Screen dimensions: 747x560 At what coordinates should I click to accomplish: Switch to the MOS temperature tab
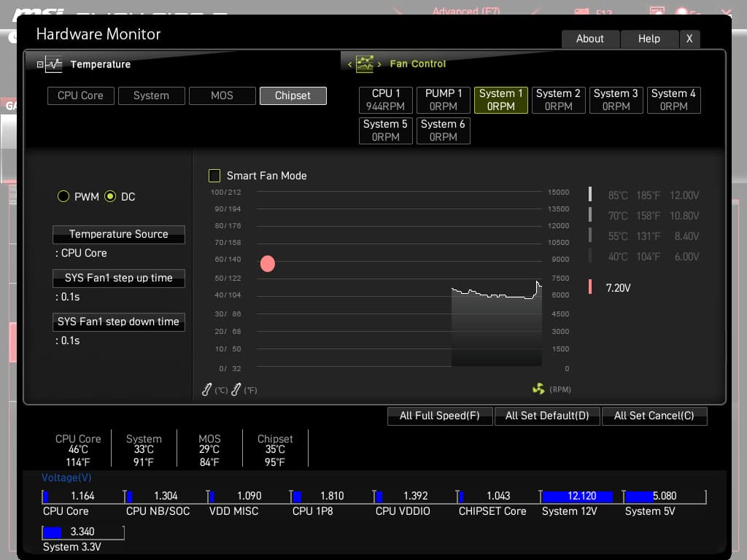click(x=222, y=96)
